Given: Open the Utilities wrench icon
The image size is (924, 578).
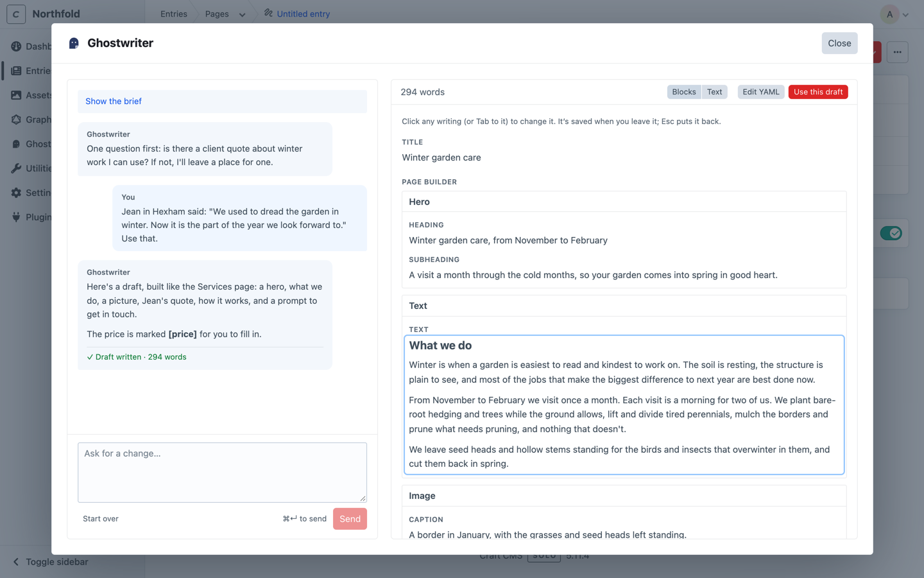Looking at the screenshot, I should coord(16,168).
